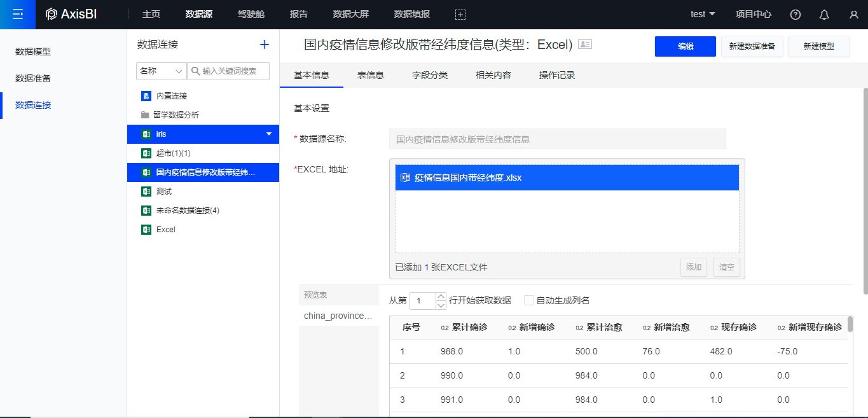Click the blue 编辑 button
The height and width of the screenshot is (418, 868).
coord(685,46)
